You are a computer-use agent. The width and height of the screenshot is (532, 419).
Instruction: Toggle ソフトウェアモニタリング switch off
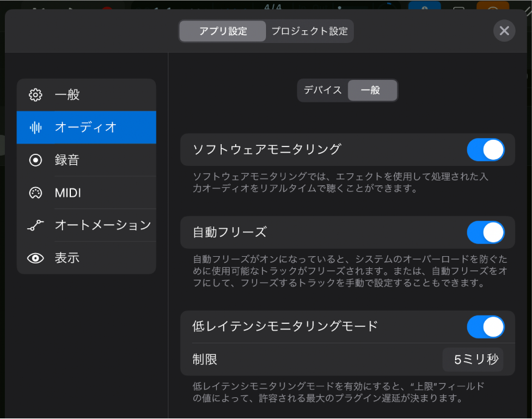(485, 150)
